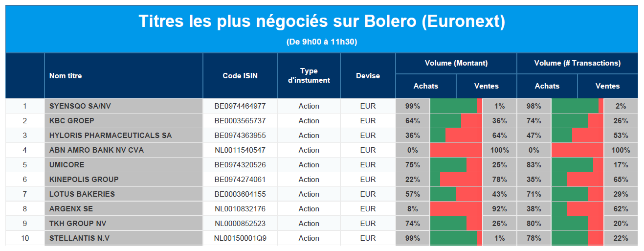Select the "Devise" column header
644x251 pixels.
point(368,76)
